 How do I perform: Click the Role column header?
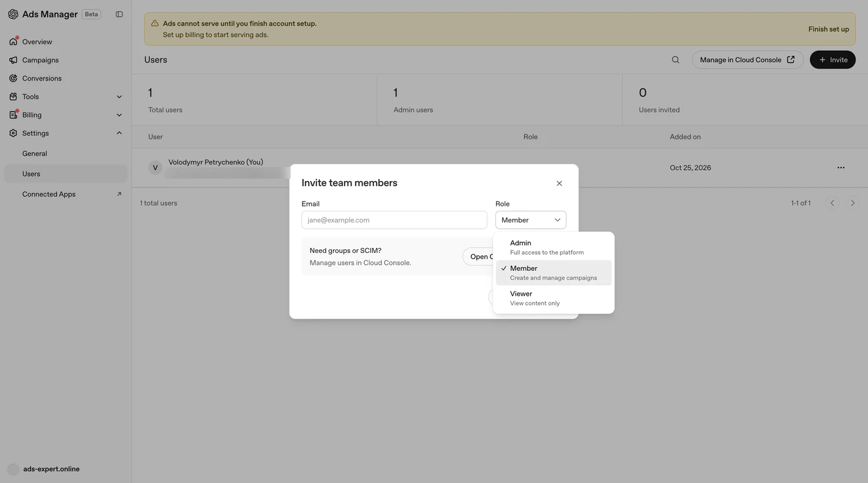(531, 136)
